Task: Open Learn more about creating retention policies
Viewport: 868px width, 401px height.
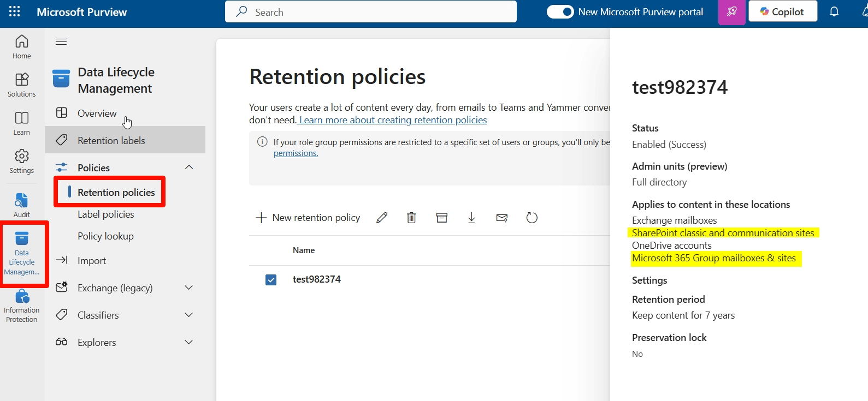Action: 393,120
